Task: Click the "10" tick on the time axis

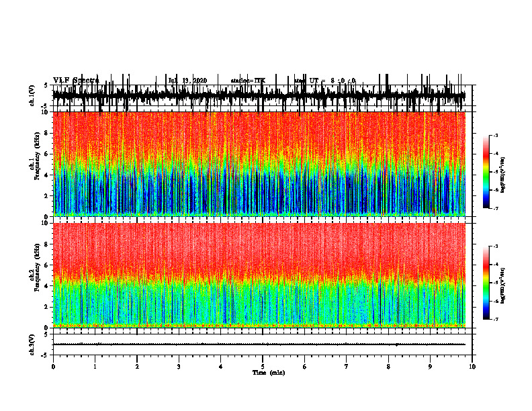Action: (x=472, y=367)
